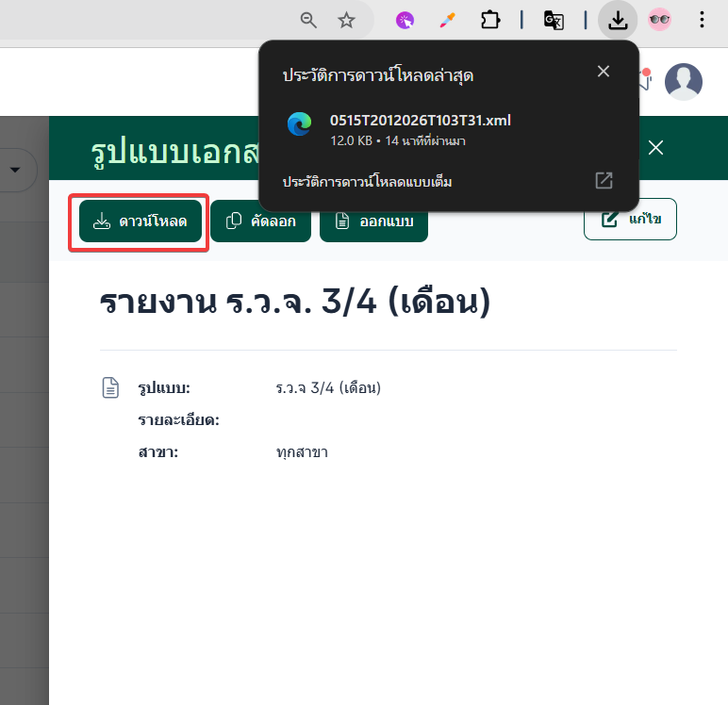Open downloaded file 0515T2012026T103T31.xml

coord(421,121)
